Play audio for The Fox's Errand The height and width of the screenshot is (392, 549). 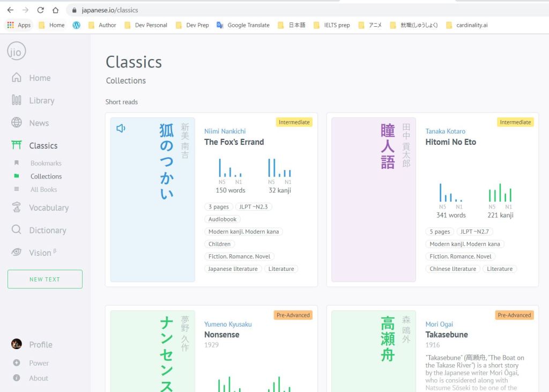pos(121,128)
